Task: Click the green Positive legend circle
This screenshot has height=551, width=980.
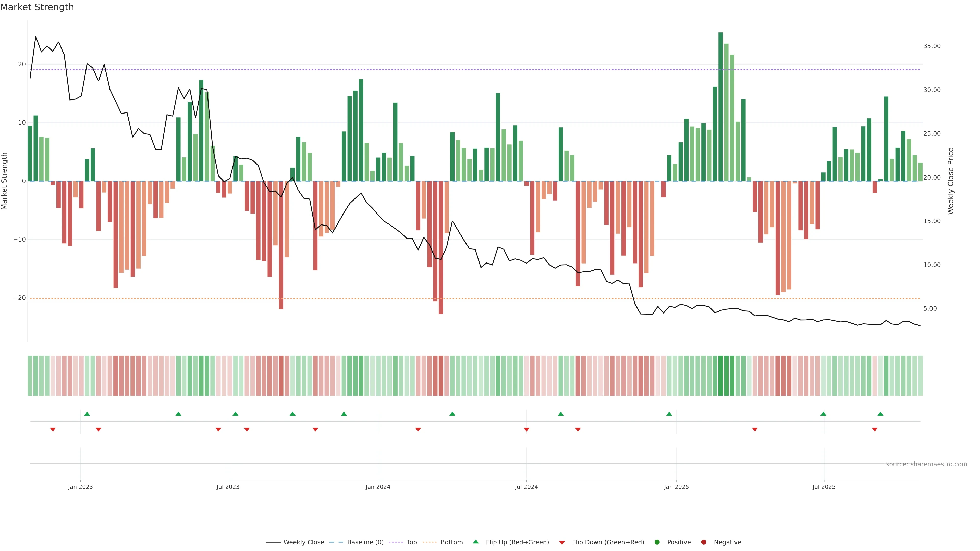Action: pos(657,542)
